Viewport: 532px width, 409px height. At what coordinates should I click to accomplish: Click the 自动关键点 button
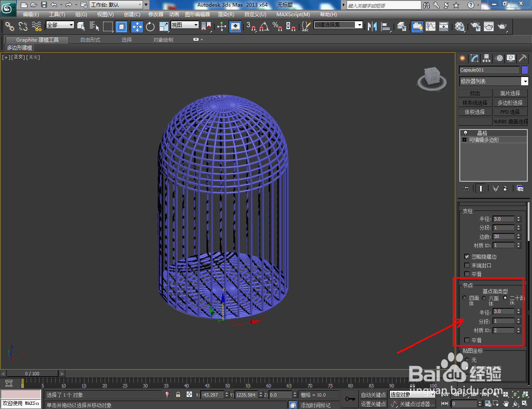click(x=373, y=394)
